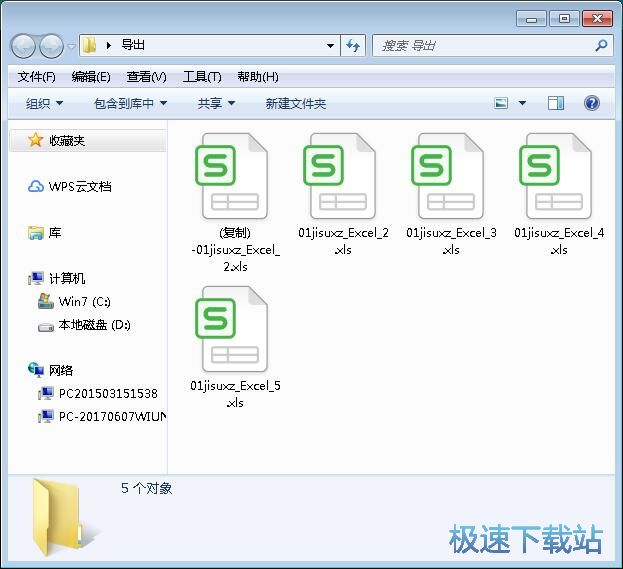
Task: Click the Win7 (C:) drive icon
Action: click(46, 301)
